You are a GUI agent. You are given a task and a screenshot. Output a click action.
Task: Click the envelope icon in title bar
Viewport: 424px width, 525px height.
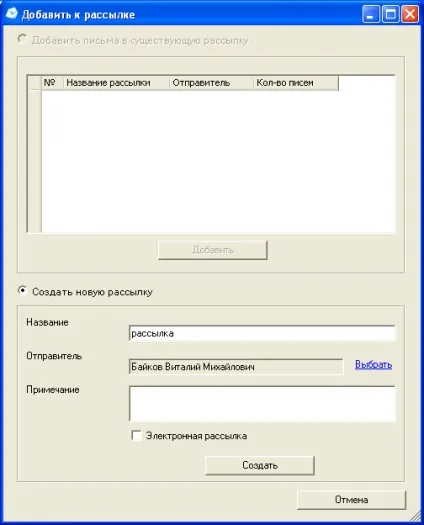click(12, 14)
